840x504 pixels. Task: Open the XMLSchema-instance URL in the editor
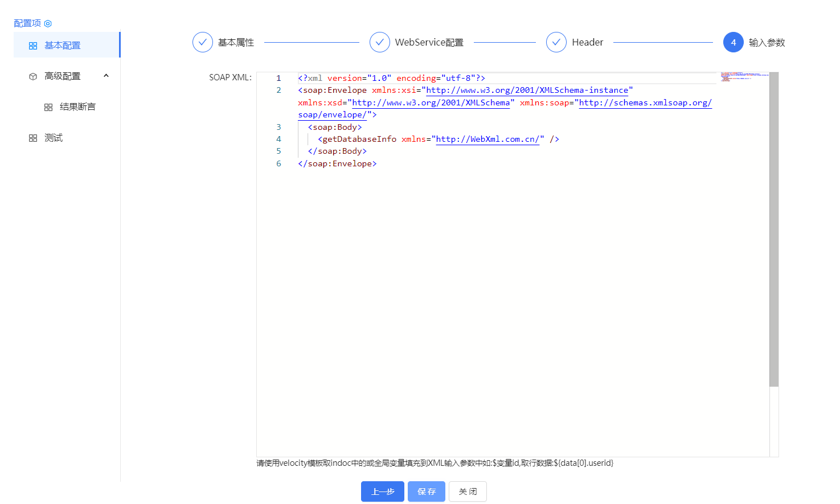coord(527,90)
